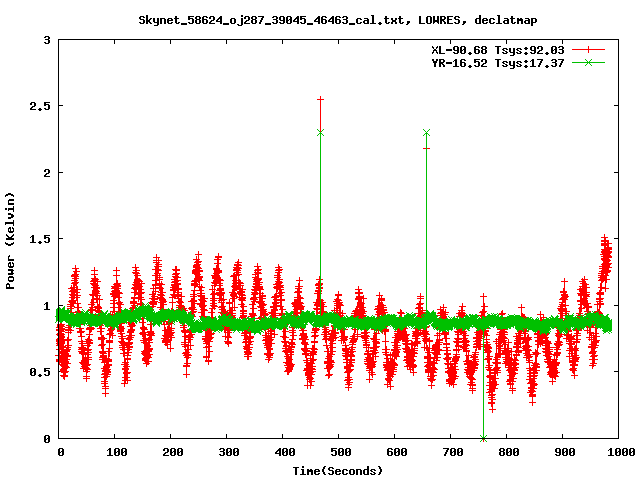Click the x-axis tick label 500

[x=340, y=452]
